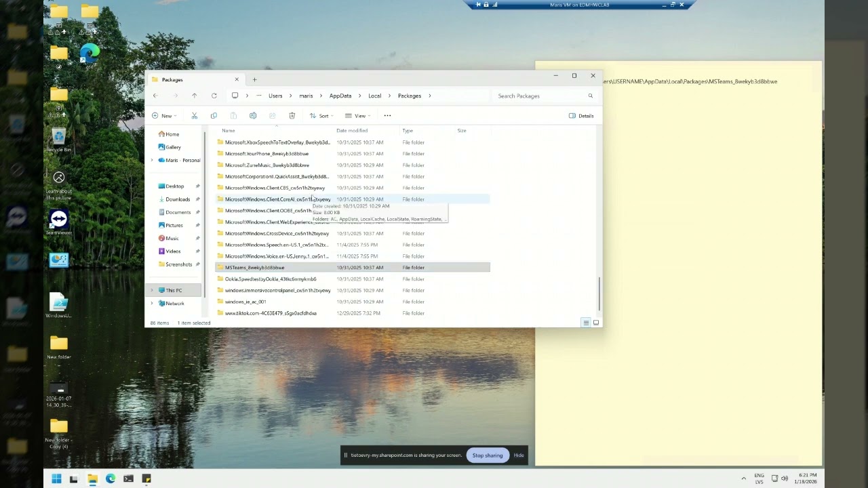The image size is (868, 488).
Task: Click the chevron after Packages in breadcrumb
Action: (430, 96)
